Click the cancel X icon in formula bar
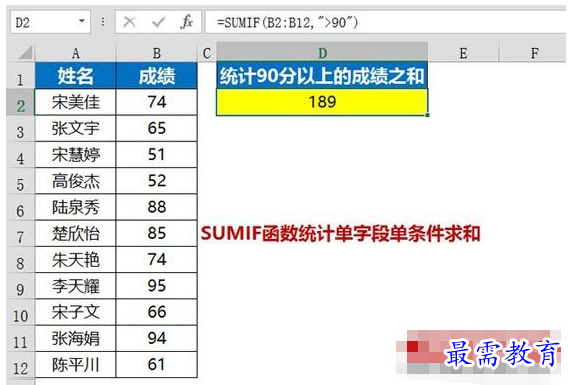The height and width of the screenshot is (385, 568). tap(129, 22)
